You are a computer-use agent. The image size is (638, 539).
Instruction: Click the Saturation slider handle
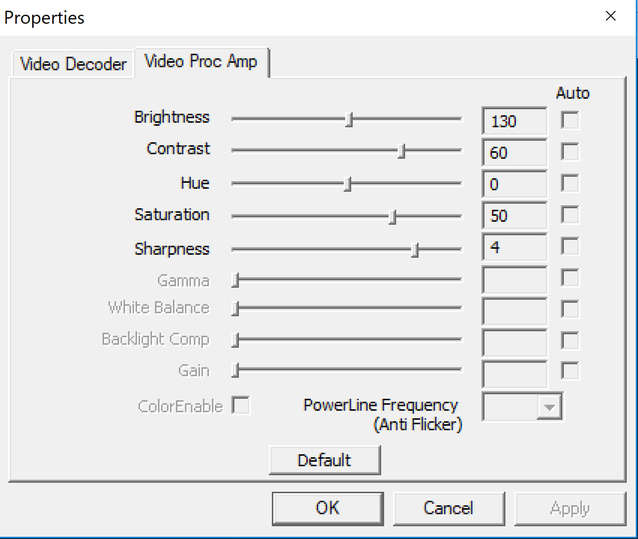pos(393,217)
